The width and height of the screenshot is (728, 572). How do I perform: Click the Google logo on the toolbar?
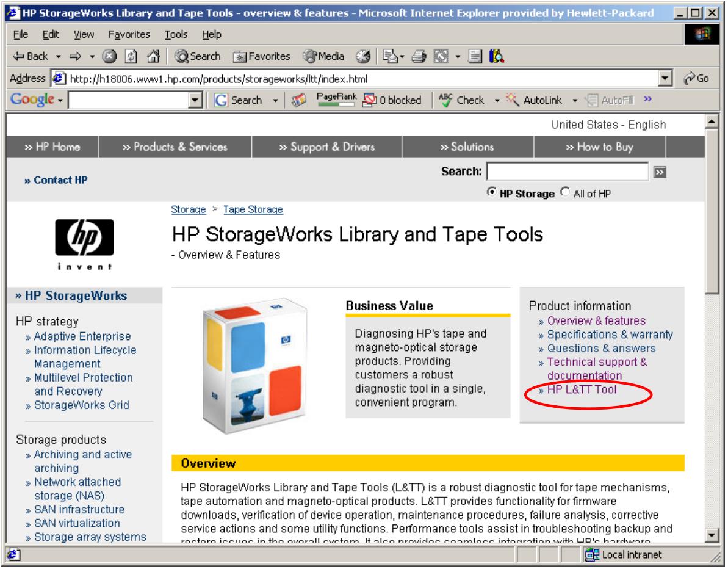pyautogui.click(x=32, y=100)
